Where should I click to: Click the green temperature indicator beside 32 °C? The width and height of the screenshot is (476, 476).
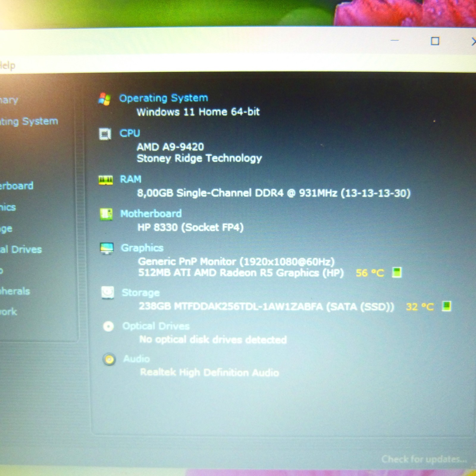pos(446,306)
